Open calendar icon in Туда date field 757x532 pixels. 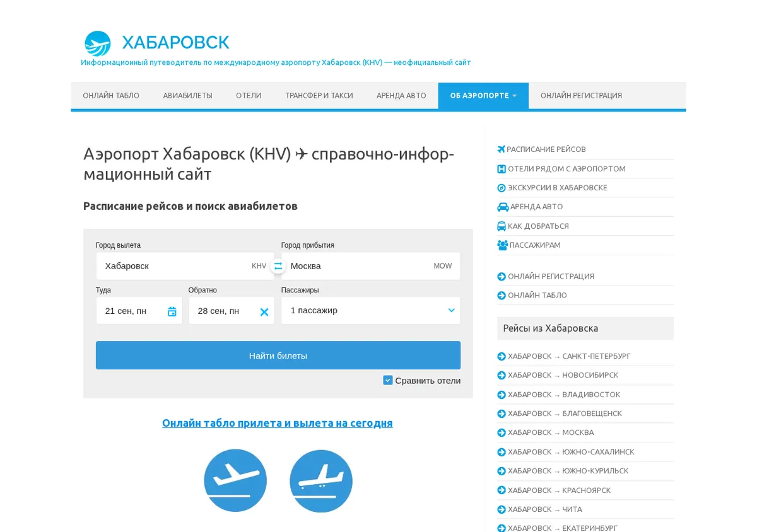[x=172, y=311]
